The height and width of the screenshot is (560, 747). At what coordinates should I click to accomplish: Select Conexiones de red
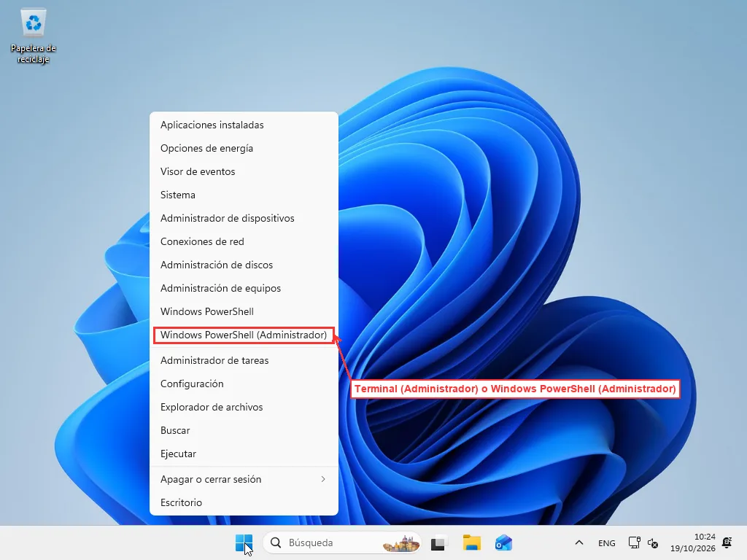pyautogui.click(x=244, y=241)
